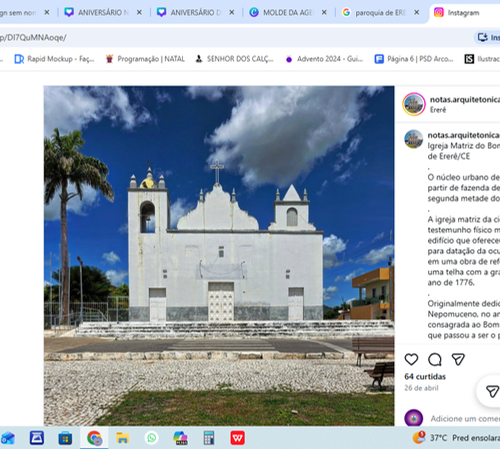
Task: Open the church photo of the post
Action: (219, 256)
